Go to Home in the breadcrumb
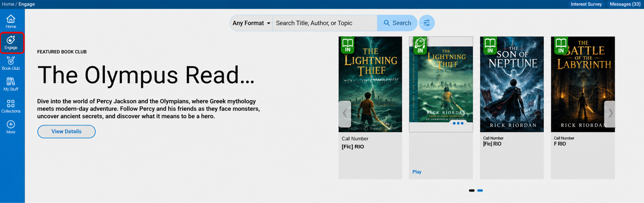Image resolution: width=644 pixels, height=203 pixels. 8,4
